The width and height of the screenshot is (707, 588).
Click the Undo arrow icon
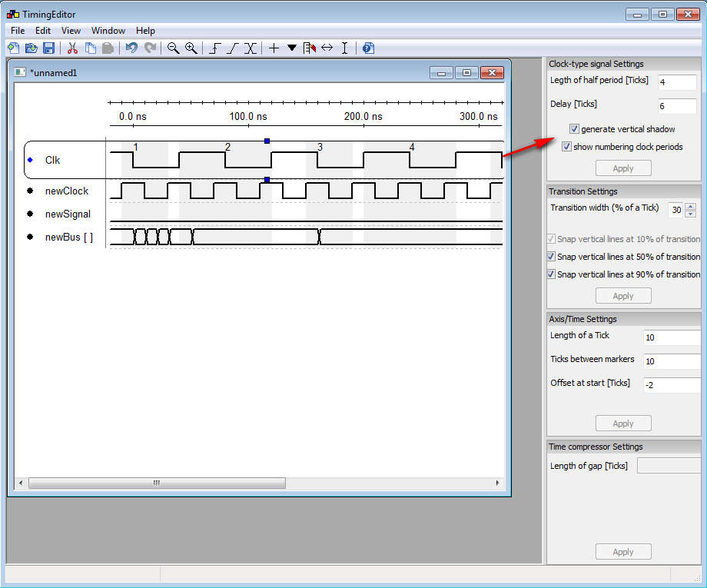coord(131,48)
